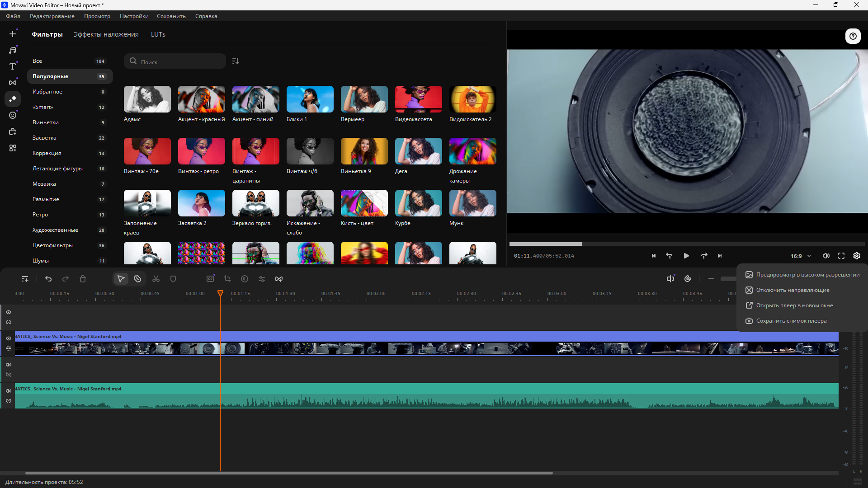Hide the main video track with eye icon

[x=9, y=338]
